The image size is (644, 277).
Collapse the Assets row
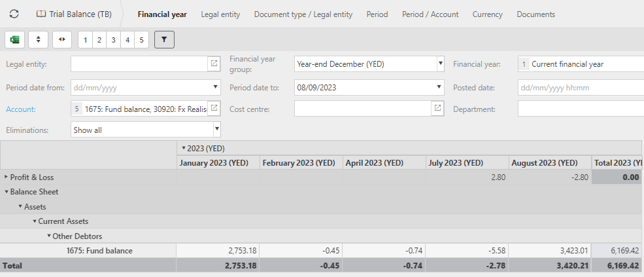point(20,206)
